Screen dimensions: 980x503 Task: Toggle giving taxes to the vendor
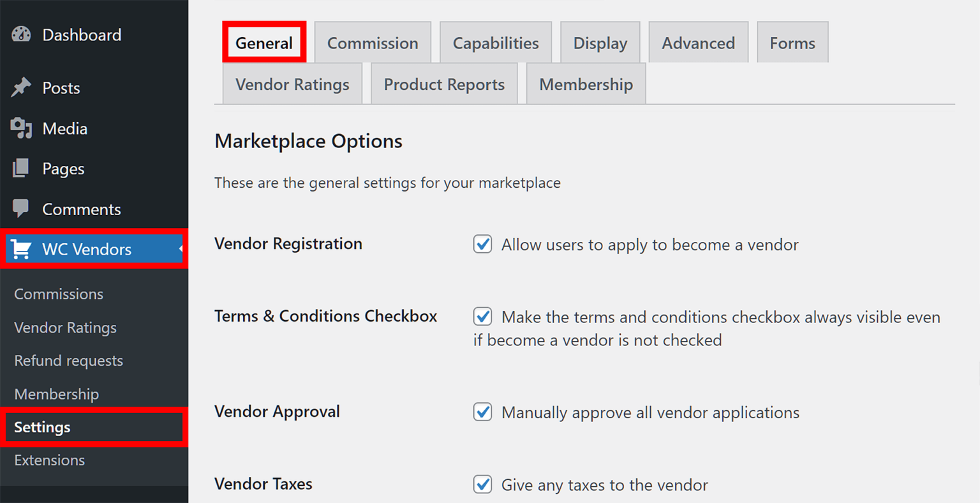(x=482, y=484)
